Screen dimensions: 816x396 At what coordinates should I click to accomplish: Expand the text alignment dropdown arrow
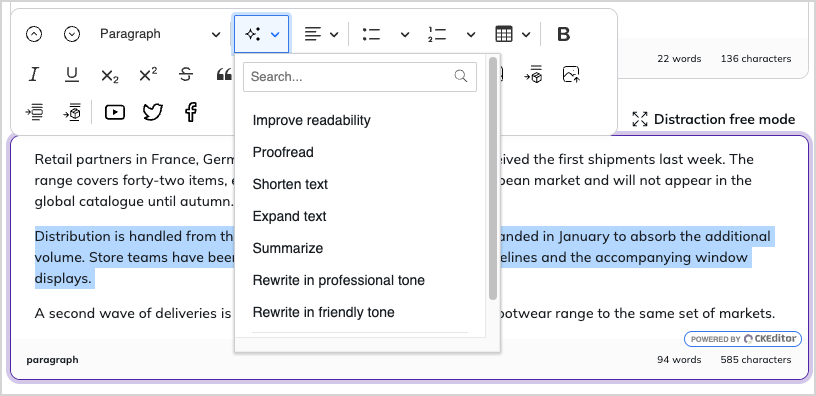pos(335,35)
